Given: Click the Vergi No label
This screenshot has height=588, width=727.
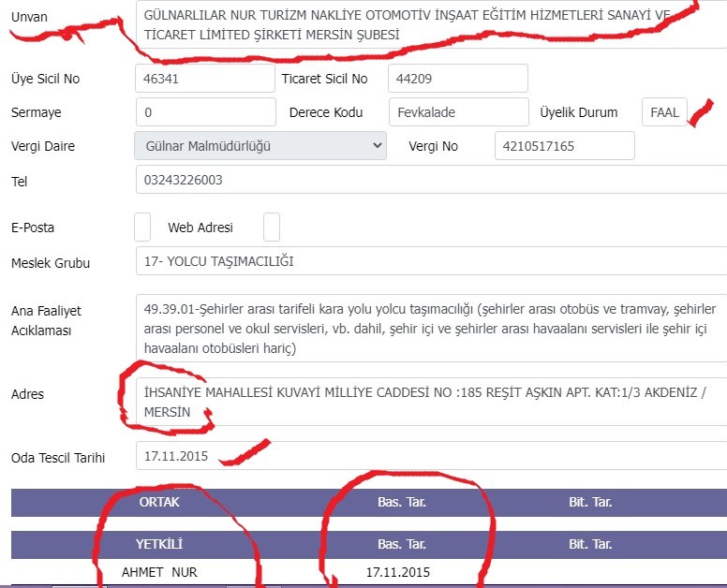Looking at the screenshot, I should point(433,146).
